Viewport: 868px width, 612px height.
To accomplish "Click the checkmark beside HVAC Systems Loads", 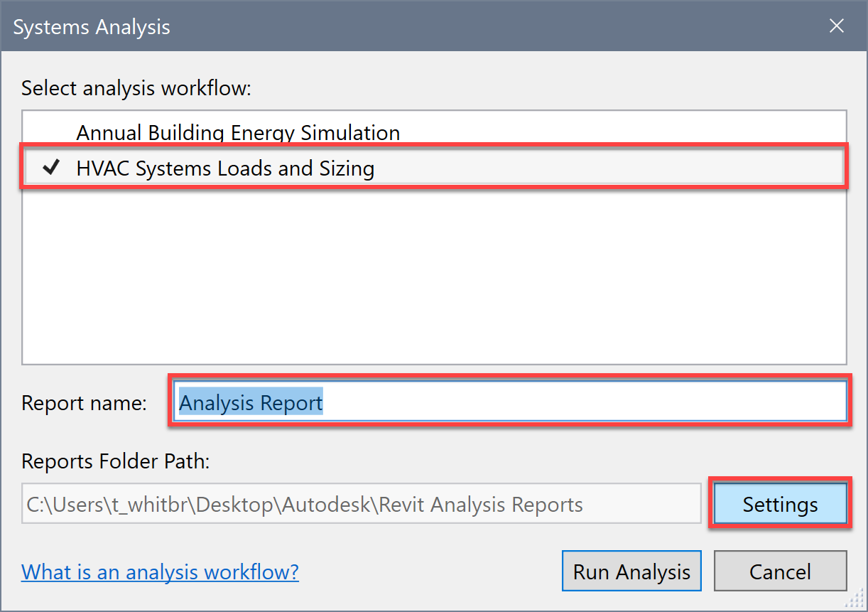I will (x=51, y=168).
